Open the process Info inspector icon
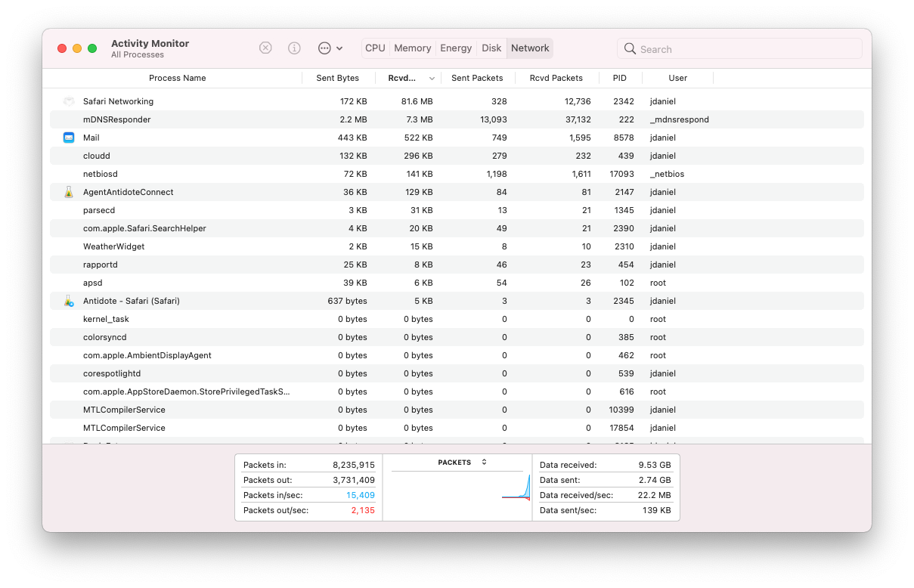The image size is (914, 588). point(294,48)
